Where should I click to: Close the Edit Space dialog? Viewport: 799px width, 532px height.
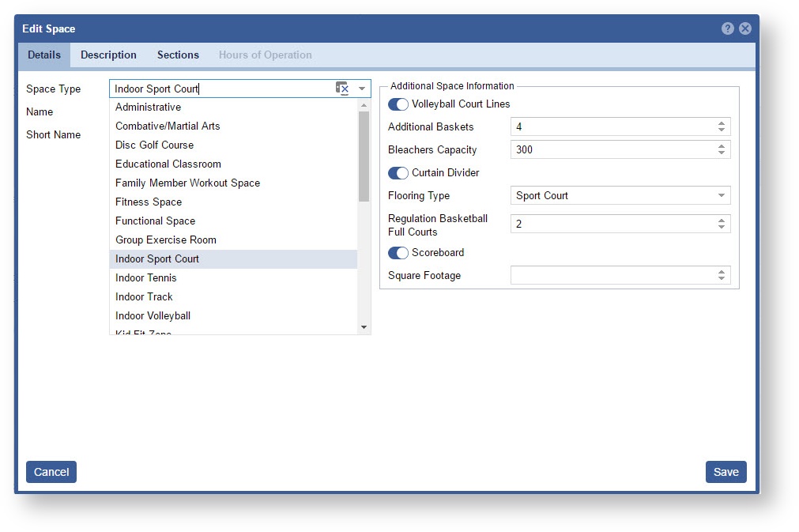pyautogui.click(x=744, y=28)
